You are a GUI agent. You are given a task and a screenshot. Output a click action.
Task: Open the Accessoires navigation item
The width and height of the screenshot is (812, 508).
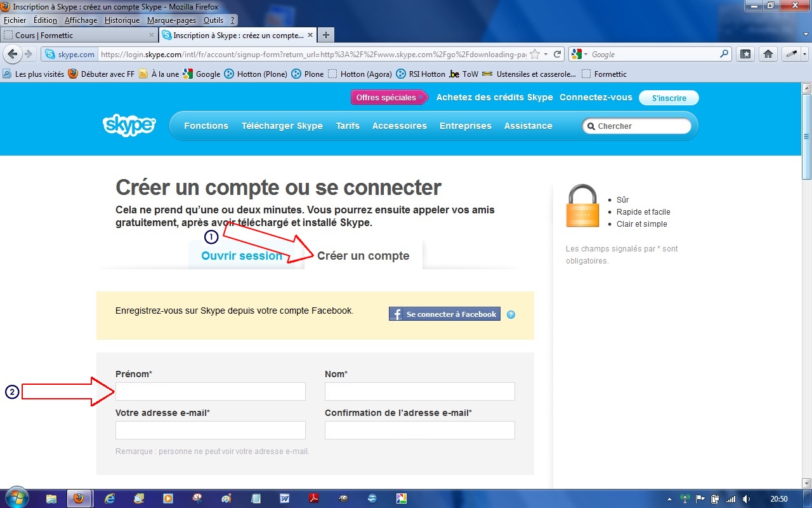[x=400, y=126]
